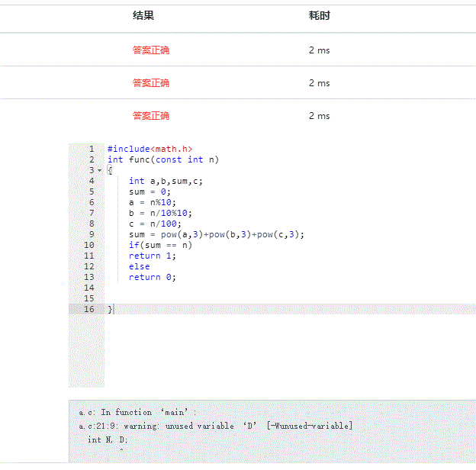Collapse the func body fold arrow on line 3
The width and height of the screenshot is (476, 470).
coord(100,170)
